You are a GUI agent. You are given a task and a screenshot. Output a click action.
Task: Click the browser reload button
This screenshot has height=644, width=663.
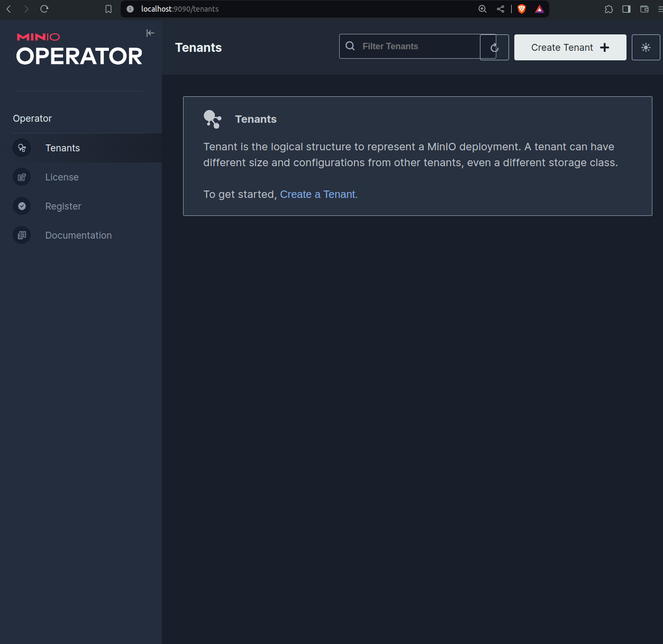(44, 9)
